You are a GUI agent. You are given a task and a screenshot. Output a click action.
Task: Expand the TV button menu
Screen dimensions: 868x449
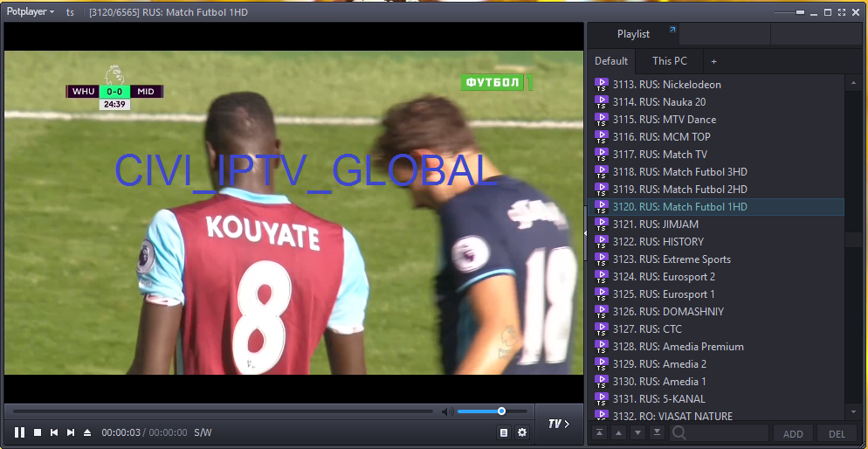point(558,425)
